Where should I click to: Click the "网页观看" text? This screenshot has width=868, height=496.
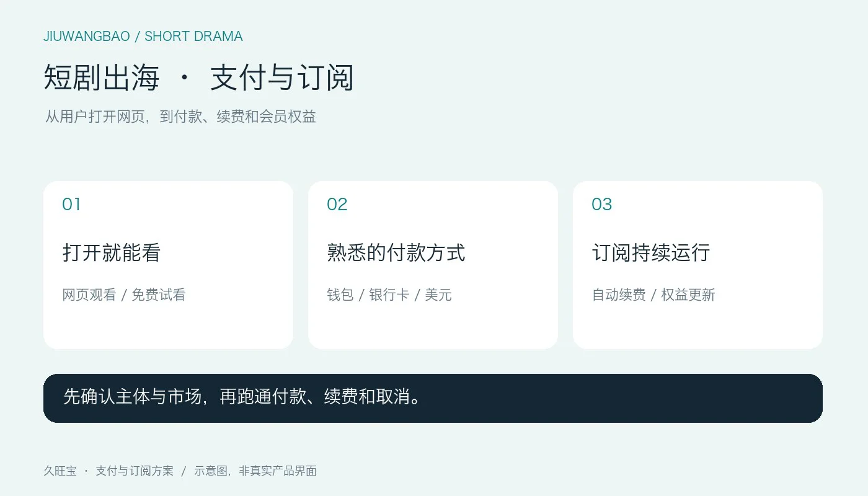coord(89,295)
